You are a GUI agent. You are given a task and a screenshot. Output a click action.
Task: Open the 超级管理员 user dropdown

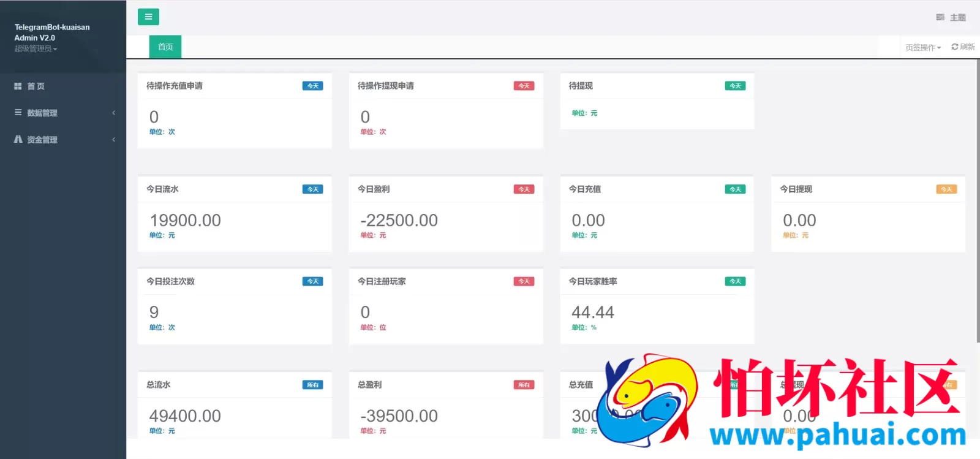tap(36, 49)
